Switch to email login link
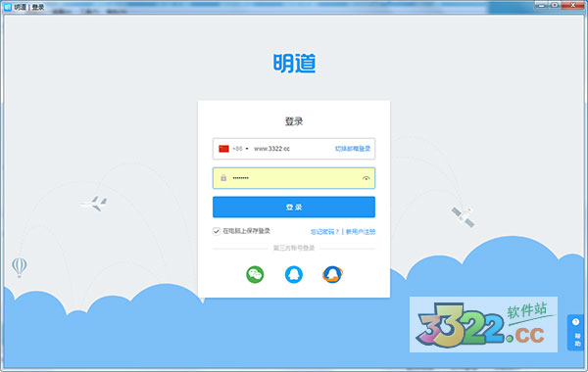The image size is (588, 372). (353, 149)
